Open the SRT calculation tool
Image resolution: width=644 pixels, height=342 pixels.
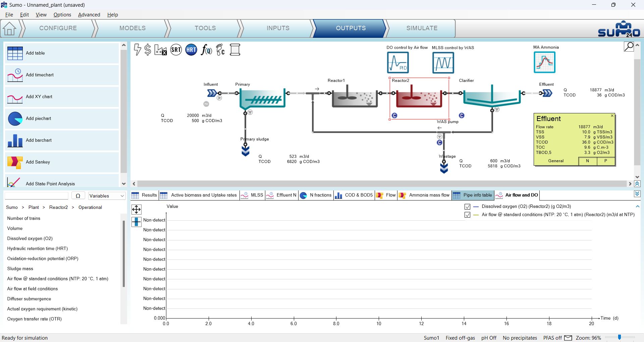click(176, 50)
